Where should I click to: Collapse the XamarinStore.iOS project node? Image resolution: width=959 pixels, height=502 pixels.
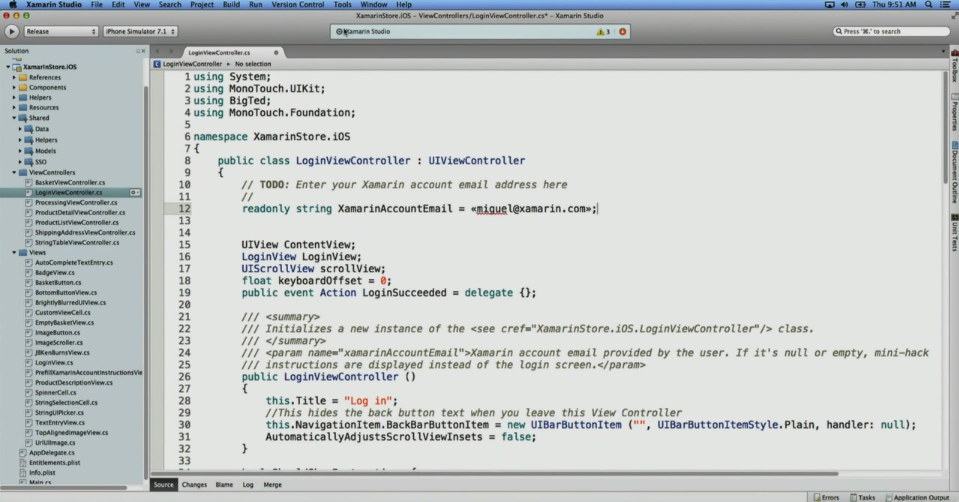click(x=8, y=67)
